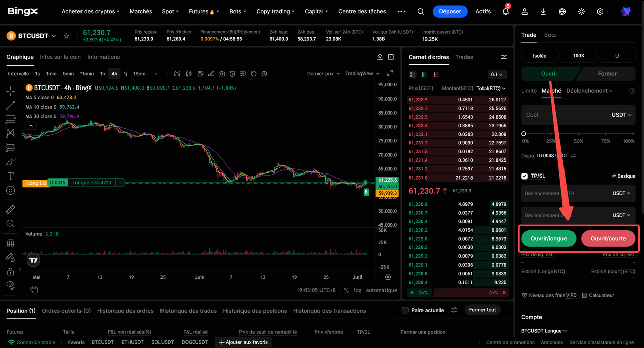Toggle automatique scale on chart

tap(381, 290)
